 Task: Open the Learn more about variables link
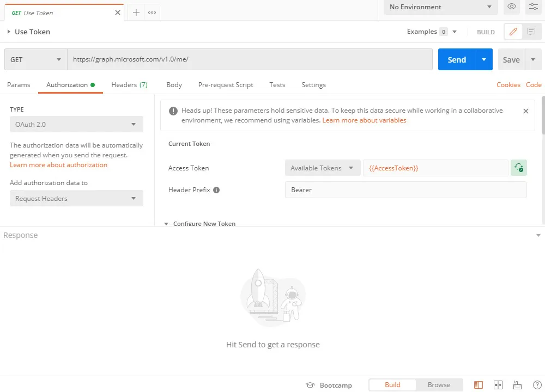pos(364,120)
